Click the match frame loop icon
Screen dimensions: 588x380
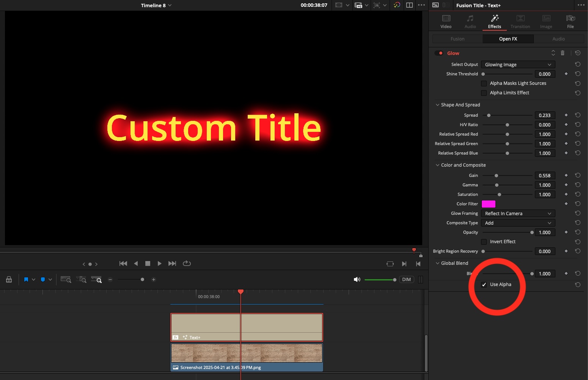(x=390, y=264)
